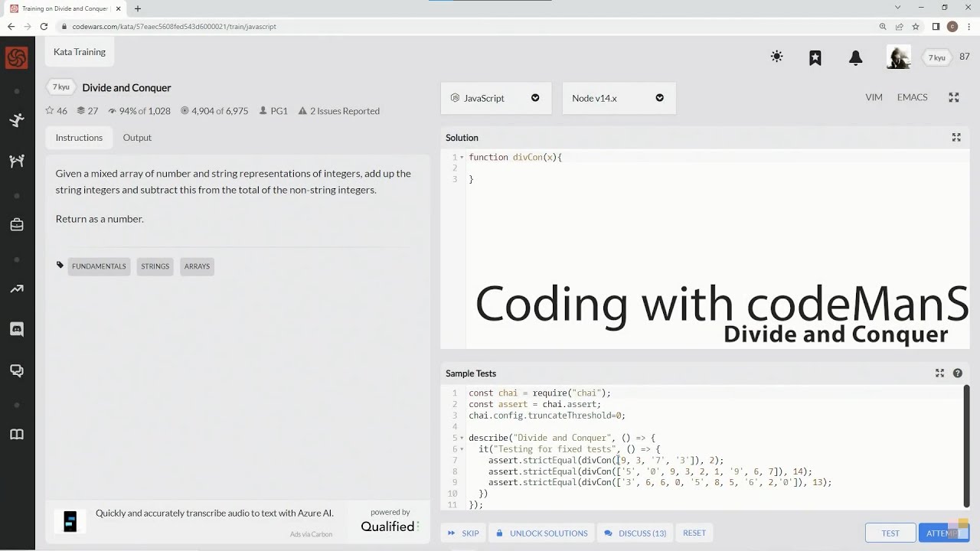980x551 pixels.
Task: Click the 4,904 of 6,975 completion stat
Action: tap(214, 111)
